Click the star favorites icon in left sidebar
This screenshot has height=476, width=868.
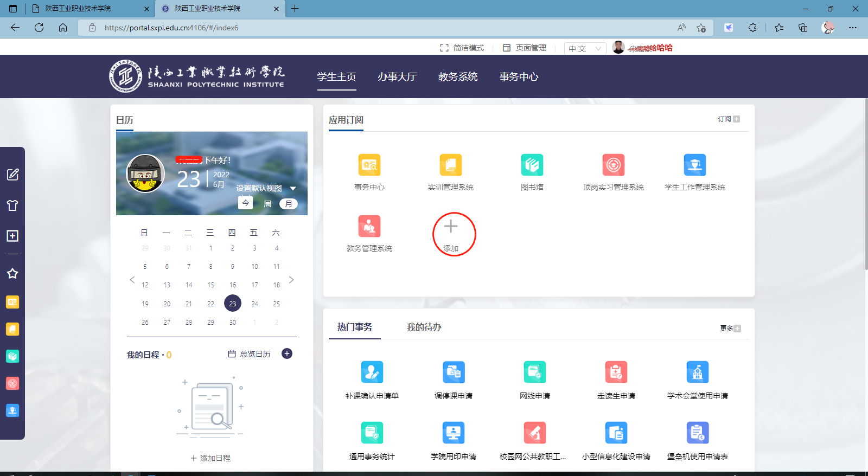pyautogui.click(x=12, y=273)
